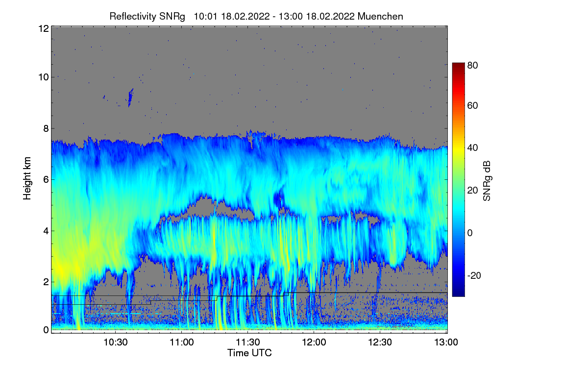Click the 11:30 time tick label
The image size is (588, 392).
point(248,342)
